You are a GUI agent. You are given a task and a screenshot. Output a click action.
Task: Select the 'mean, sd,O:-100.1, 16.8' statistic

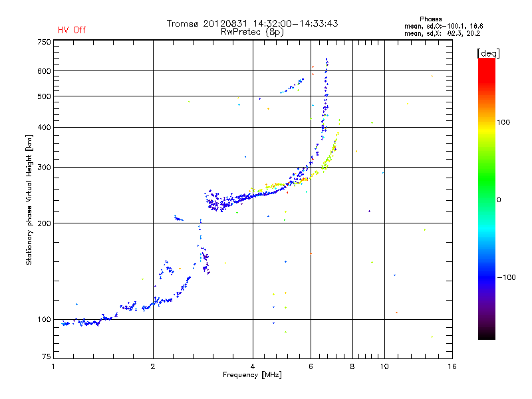[x=444, y=26]
